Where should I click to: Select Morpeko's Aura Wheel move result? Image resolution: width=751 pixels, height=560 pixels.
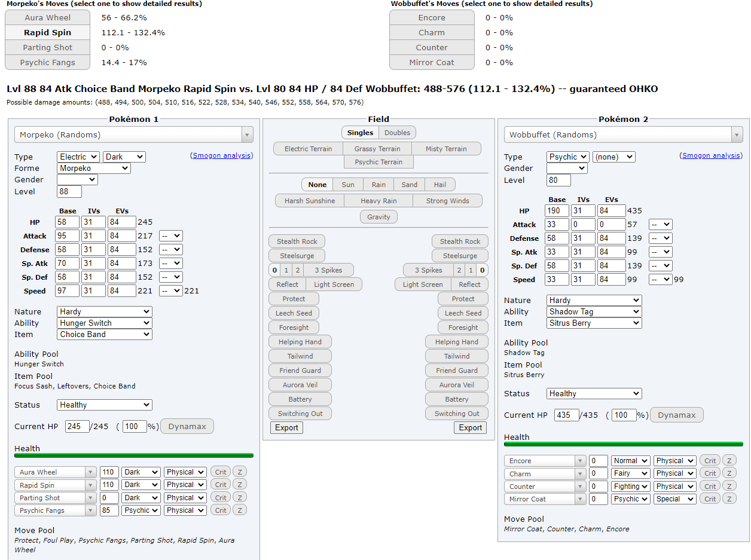[x=47, y=17]
